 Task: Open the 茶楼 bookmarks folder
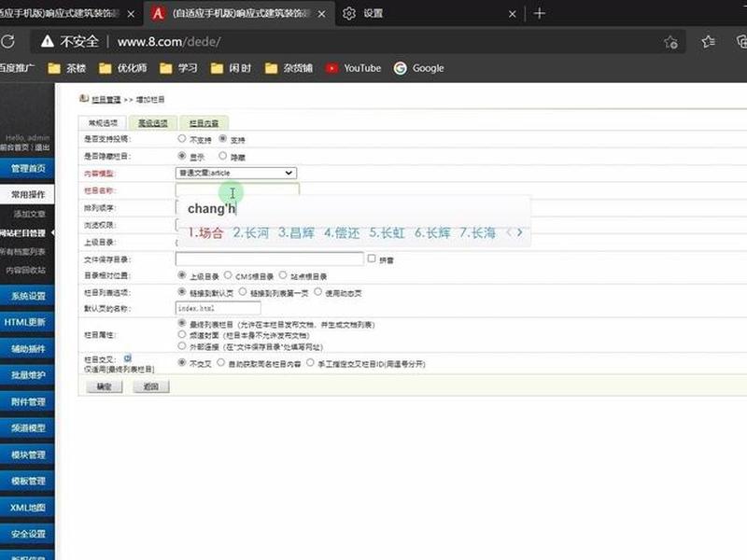[66, 68]
